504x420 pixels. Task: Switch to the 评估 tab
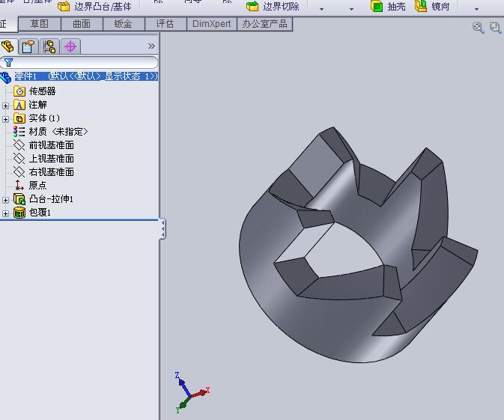[x=166, y=24]
